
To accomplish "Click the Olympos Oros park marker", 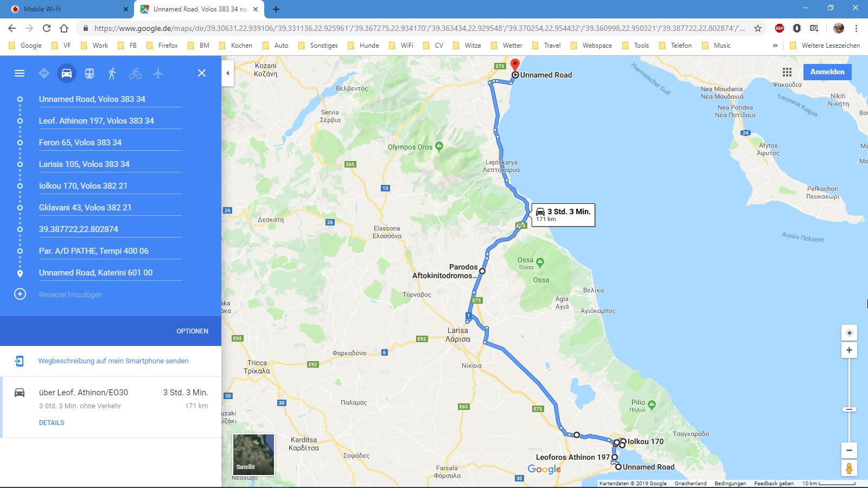I will point(439,146).
